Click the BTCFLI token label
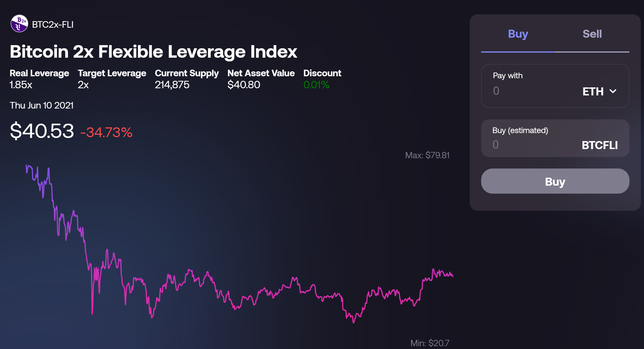The height and width of the screenshot is (349, 644). pyautogui.click(x=600, y=145)
